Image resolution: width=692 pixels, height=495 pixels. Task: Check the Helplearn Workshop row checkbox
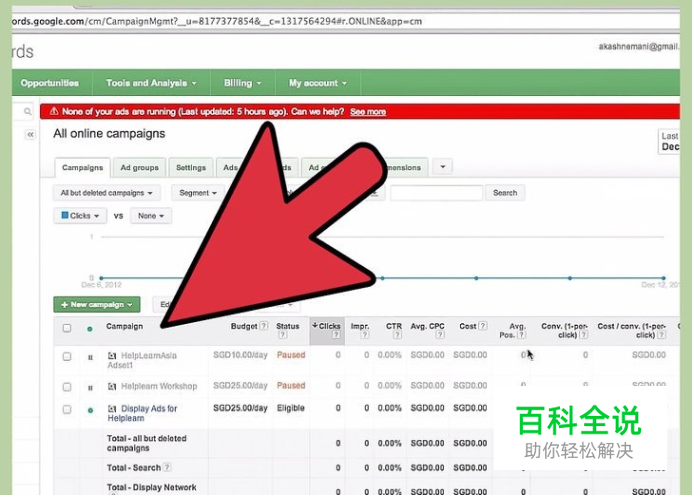[67, 387]
